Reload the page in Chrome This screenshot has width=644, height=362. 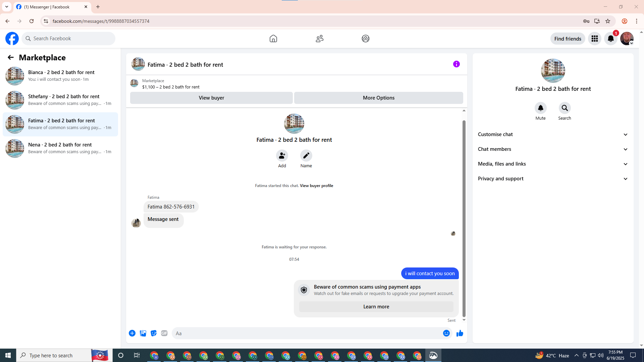(x=32, y=21)
